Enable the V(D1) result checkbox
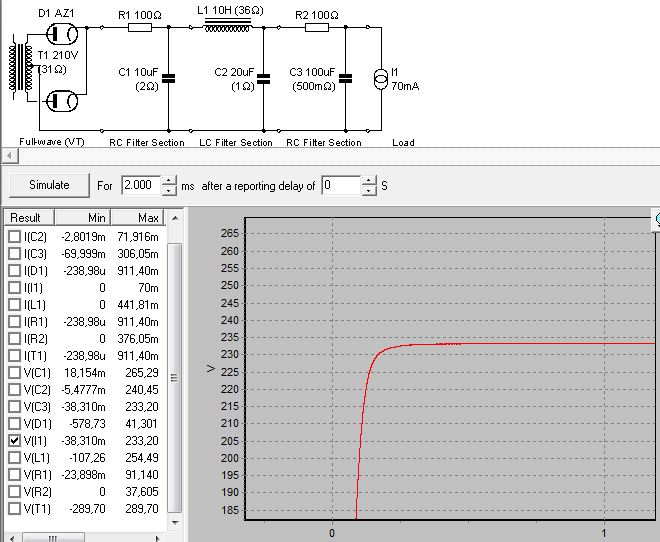Screen dimensions: 660x542 tap(14, 424)
